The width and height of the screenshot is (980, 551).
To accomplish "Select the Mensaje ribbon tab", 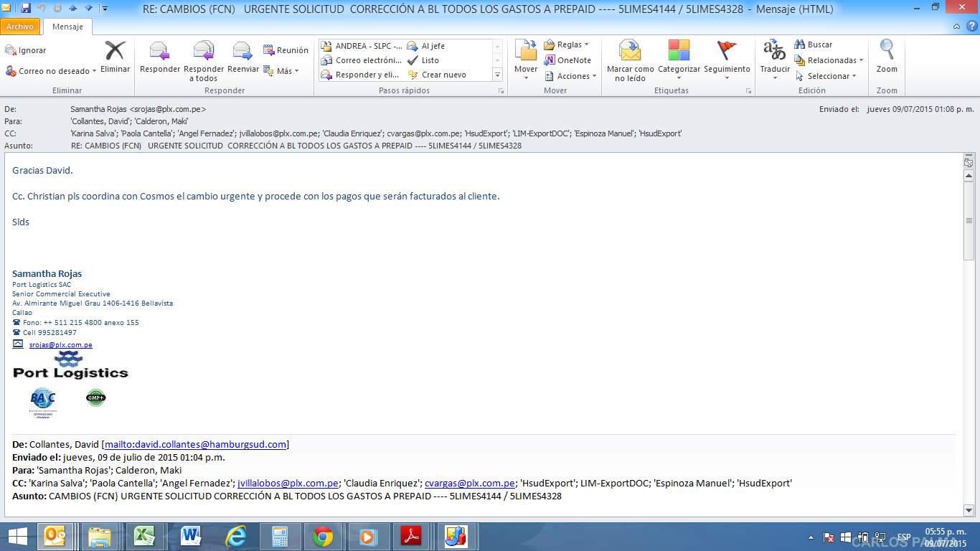I will [67, 27].
